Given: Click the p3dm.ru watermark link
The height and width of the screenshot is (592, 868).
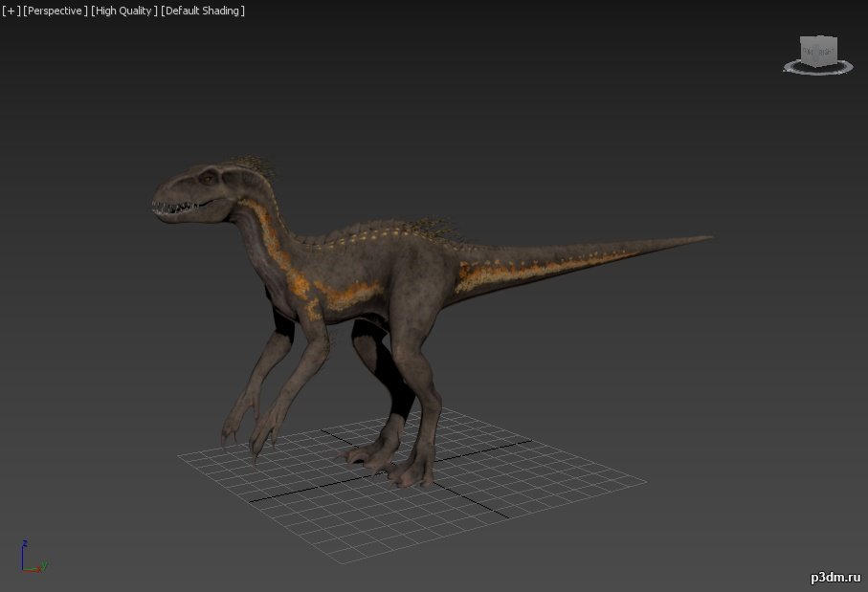Looking at the screenshot, I should pyautogui.click(x=835, y=578).
